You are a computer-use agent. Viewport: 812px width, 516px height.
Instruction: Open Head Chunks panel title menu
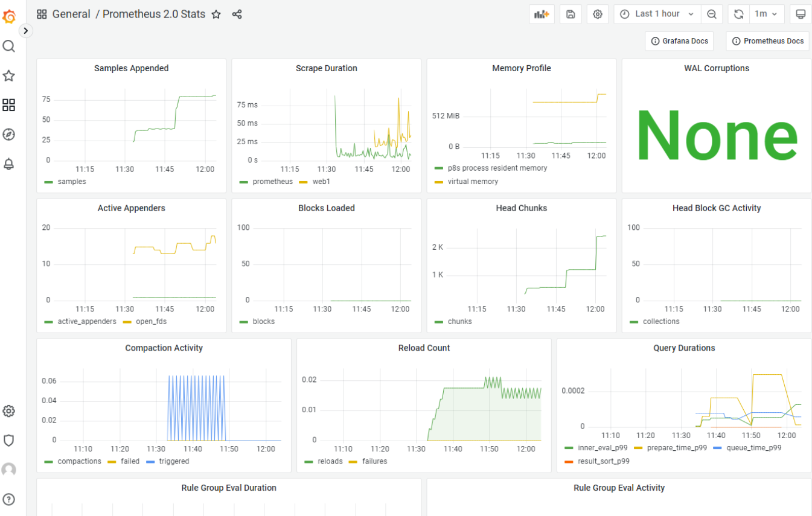click(x=522, y=208)
